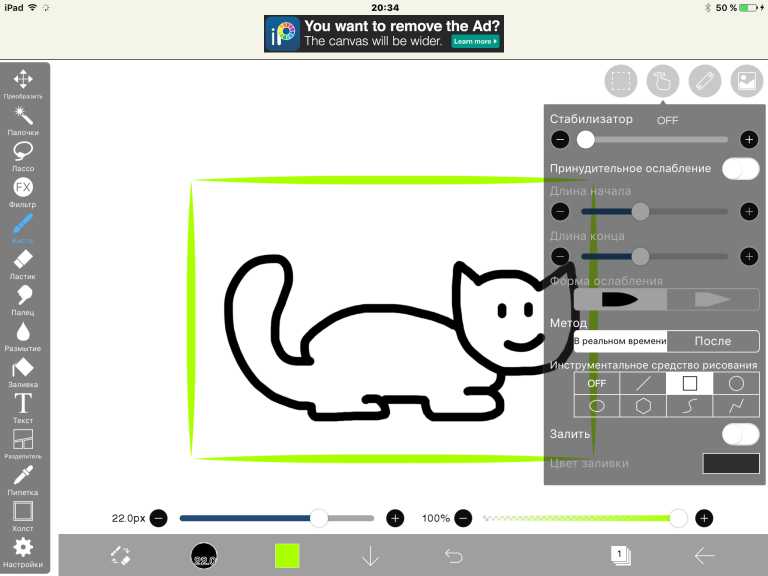Select the Transform tool
768x576 pixels.
[23, 83]
